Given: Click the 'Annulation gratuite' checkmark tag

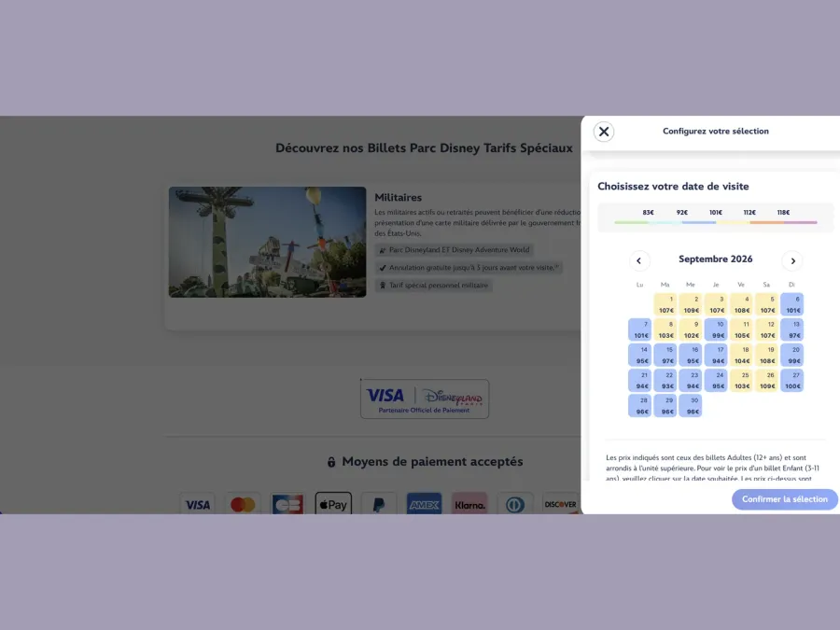Looking at the screenshot, I should [x=469, y=268].
